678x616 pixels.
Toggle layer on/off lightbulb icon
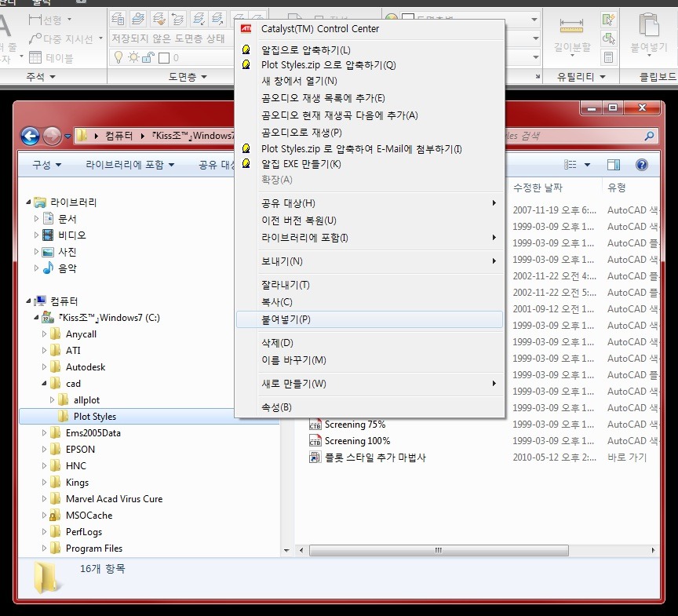point(118,57)
